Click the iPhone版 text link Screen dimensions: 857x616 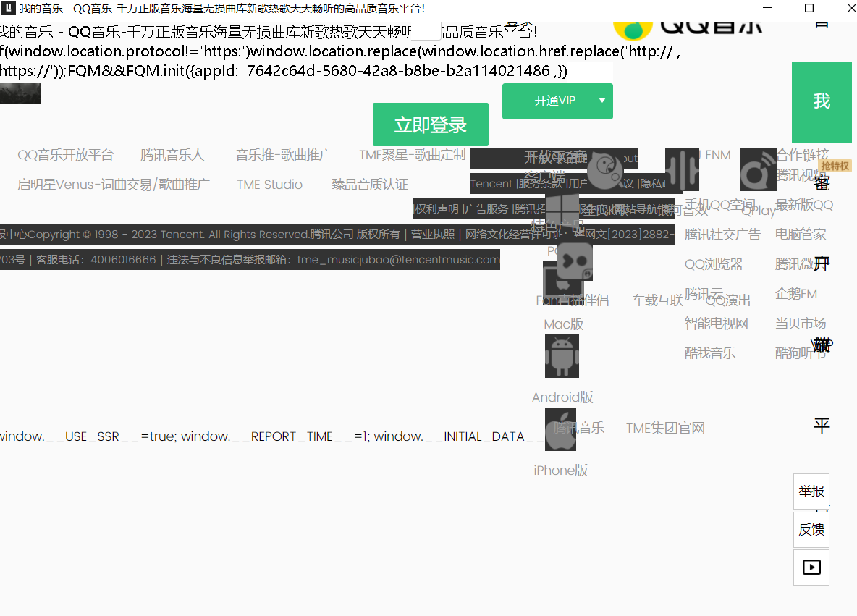[561, 471]
